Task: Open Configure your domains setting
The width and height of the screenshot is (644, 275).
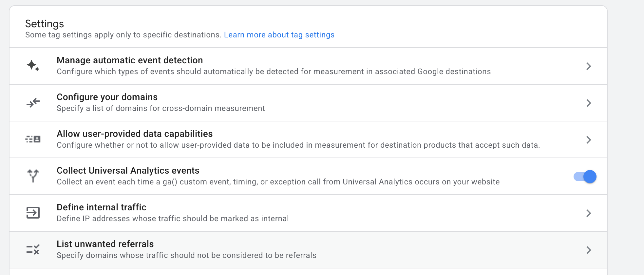Action: pos(107,97)
